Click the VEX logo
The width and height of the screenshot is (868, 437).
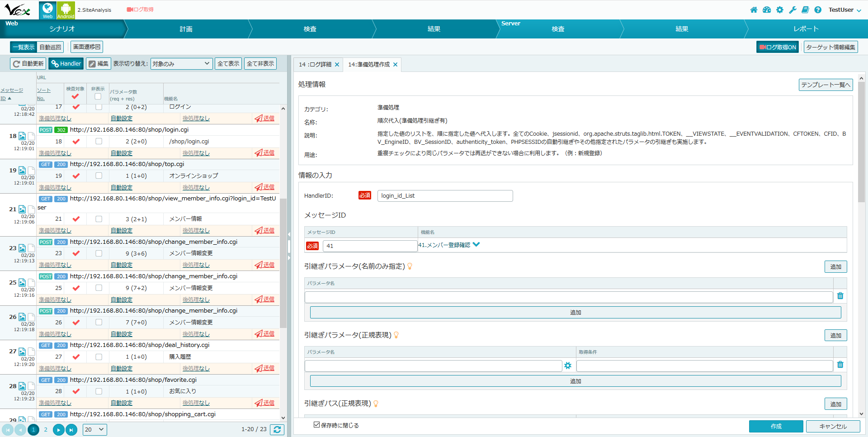coord(17,9)
